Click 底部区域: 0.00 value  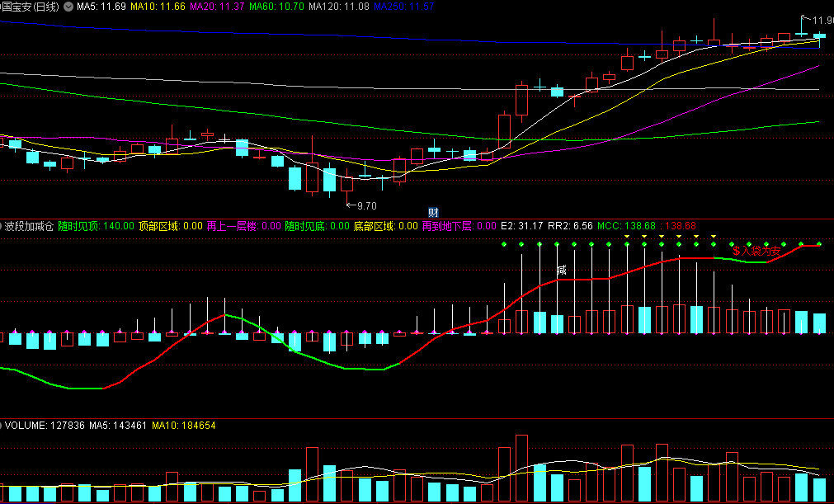(385, 227)
